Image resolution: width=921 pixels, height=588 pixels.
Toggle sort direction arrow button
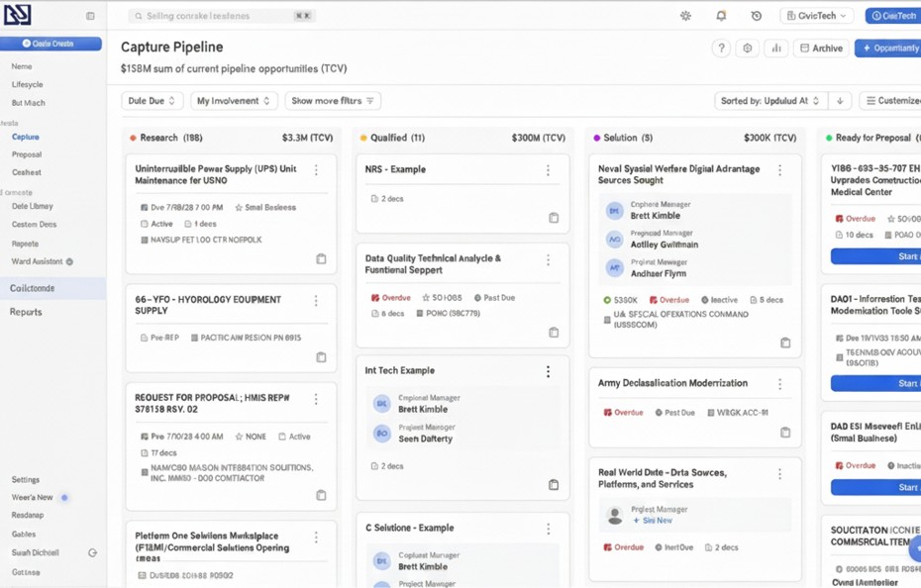coord(840,101)
